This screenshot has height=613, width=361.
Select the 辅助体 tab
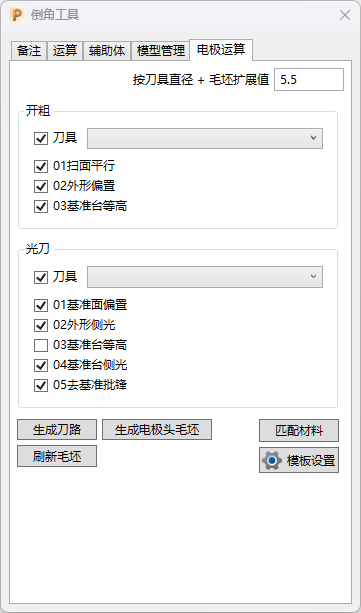pos(107,51)
